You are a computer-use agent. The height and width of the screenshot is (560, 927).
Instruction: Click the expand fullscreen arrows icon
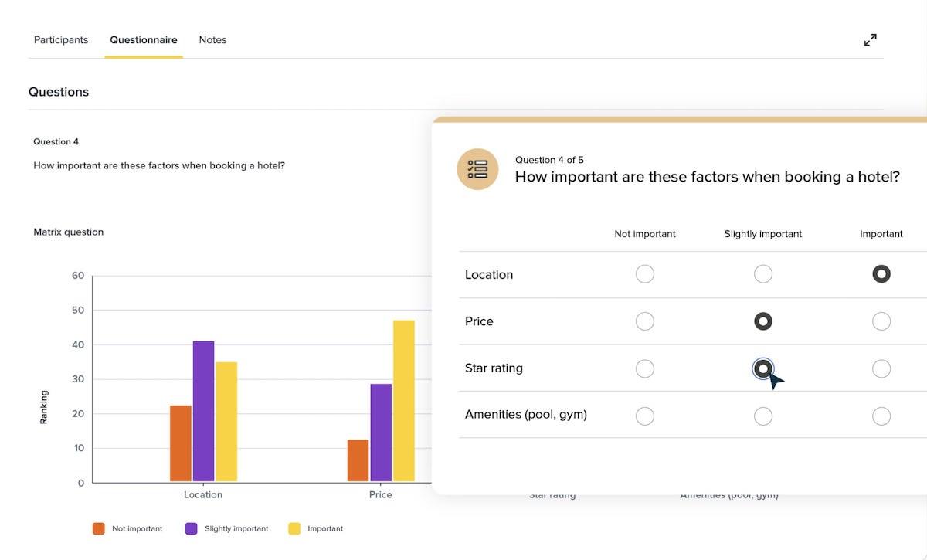pos(870,40)
